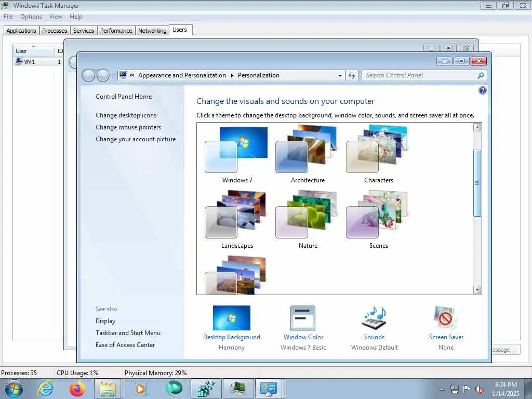Click the network tray icon
Viewport: 532px width, 399px height.
454,389
